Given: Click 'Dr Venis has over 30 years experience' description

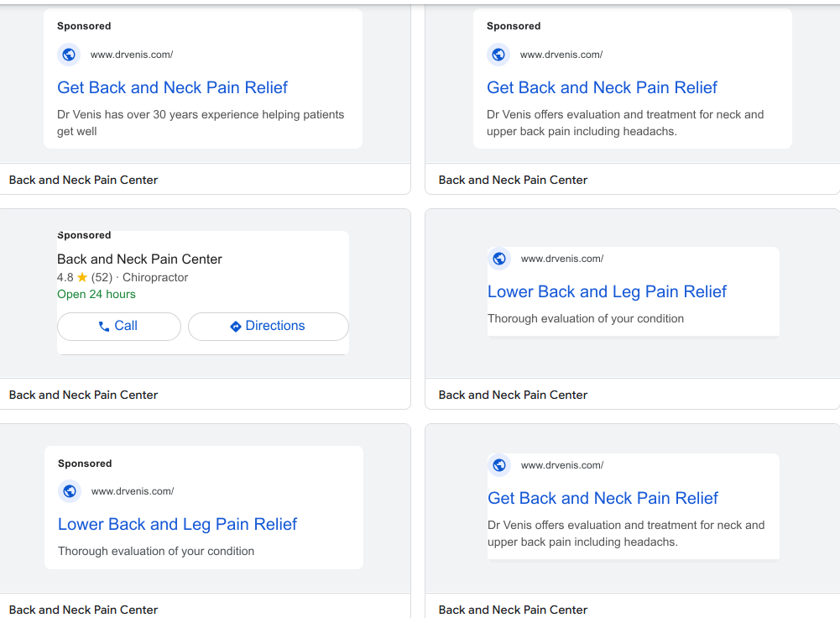Looking at the screenshot, I should [201, 123].
